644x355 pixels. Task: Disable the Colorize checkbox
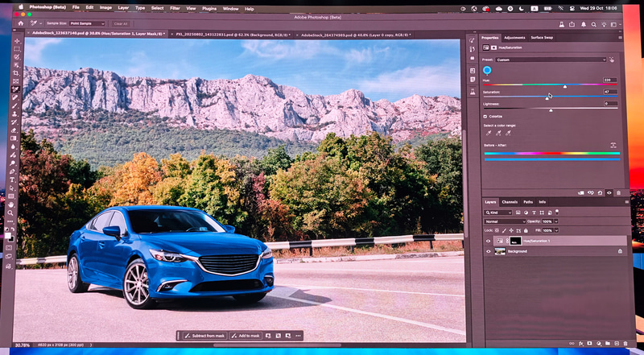click(485, 117)
